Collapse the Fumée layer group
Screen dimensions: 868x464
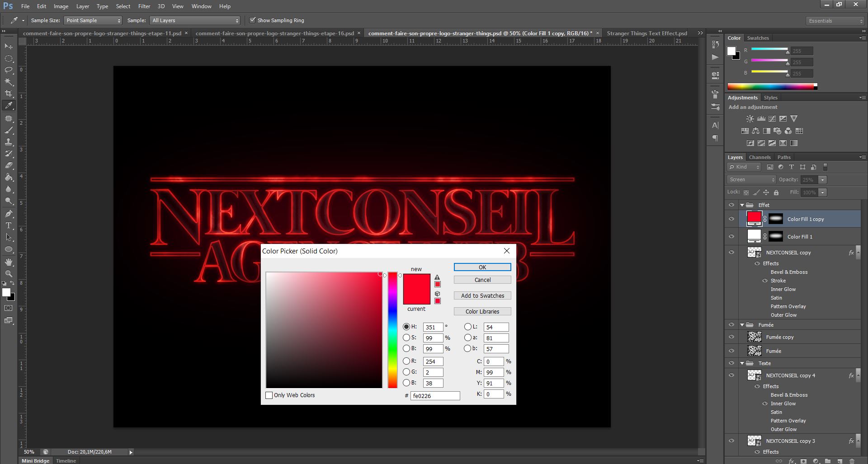click(742, 325)
